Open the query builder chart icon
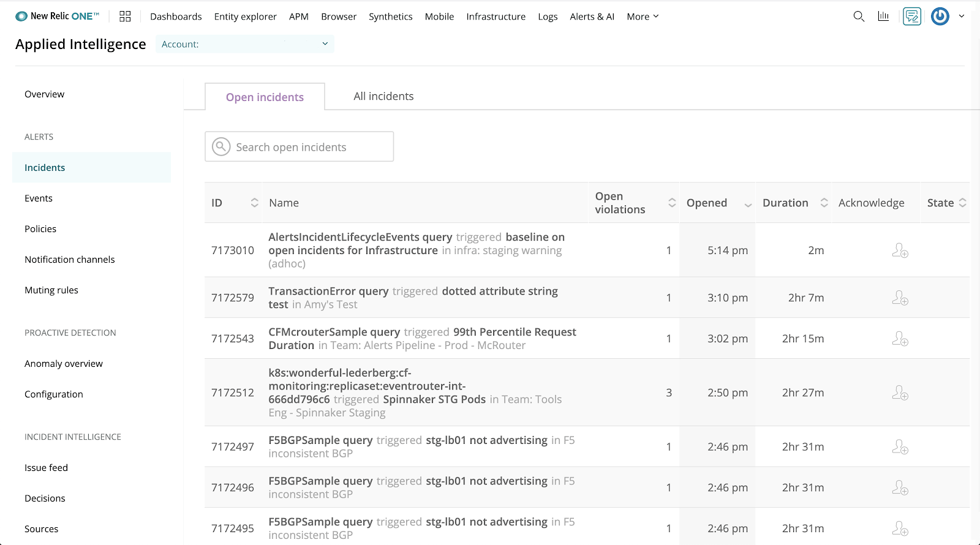The height and width of the screenshot is (545, 980). pos(883,17)
